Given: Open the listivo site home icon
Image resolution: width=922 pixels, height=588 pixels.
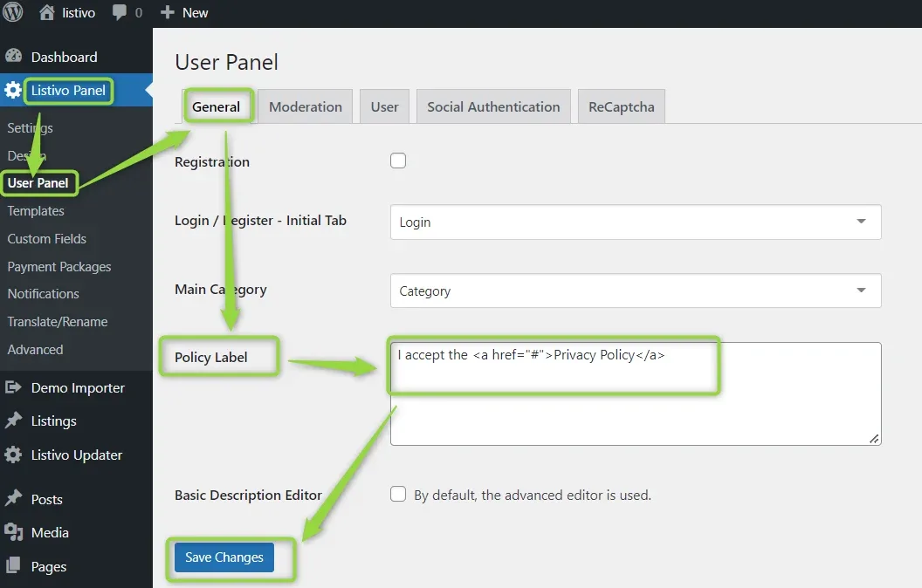Looking at the screenshot, I should pos(46,12).
